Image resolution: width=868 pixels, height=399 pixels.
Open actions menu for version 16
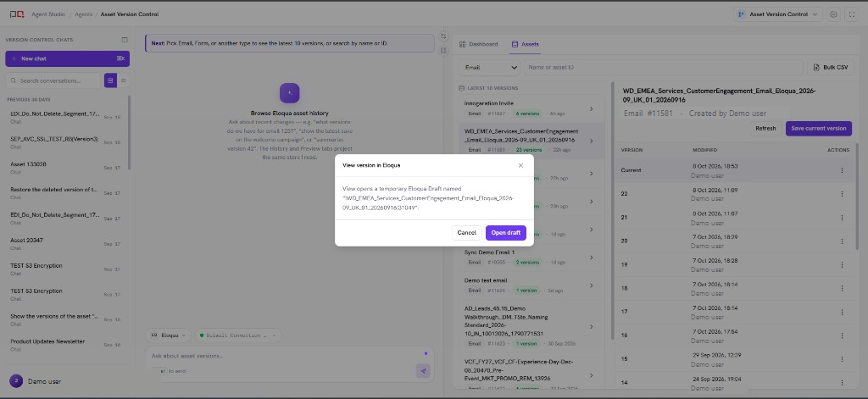coord(842,335)
